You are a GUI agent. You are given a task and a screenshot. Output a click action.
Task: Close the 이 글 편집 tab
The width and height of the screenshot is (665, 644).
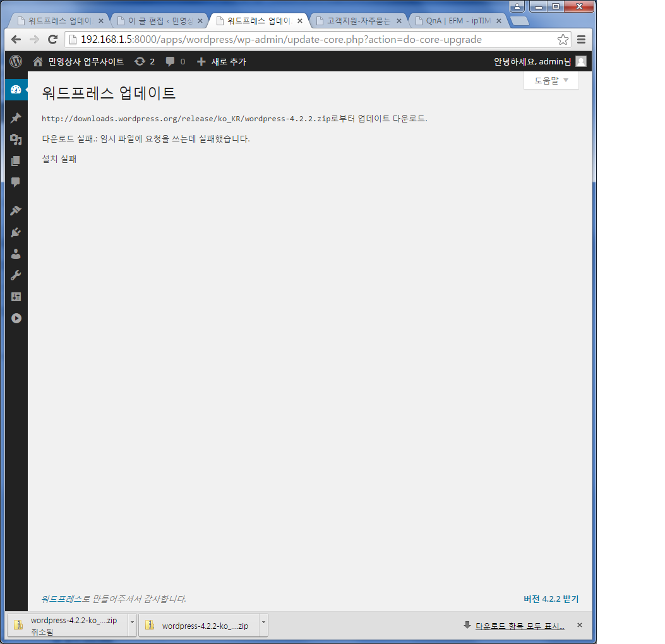(200, 21)
